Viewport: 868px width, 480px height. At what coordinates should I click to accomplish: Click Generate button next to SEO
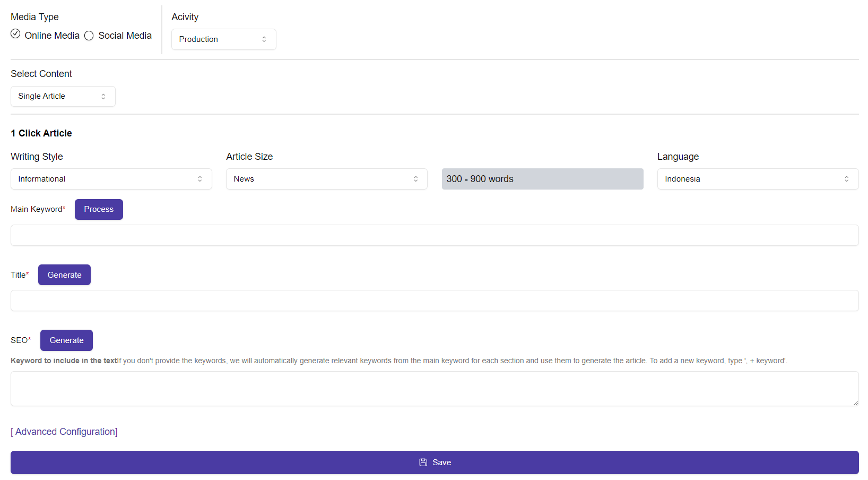pyautogui.click(x=66, y=340)
